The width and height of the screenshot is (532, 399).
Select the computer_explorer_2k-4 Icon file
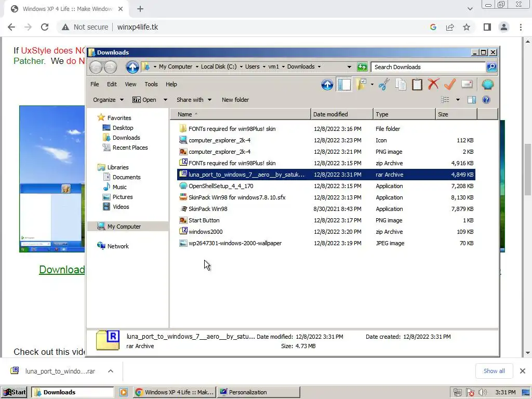tap(326, 140)
